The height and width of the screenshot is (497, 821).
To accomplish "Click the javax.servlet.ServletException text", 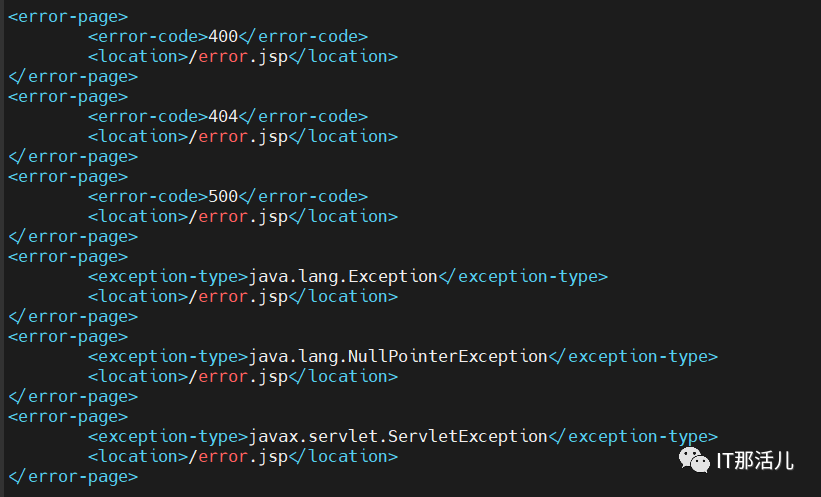I will 398,436.
